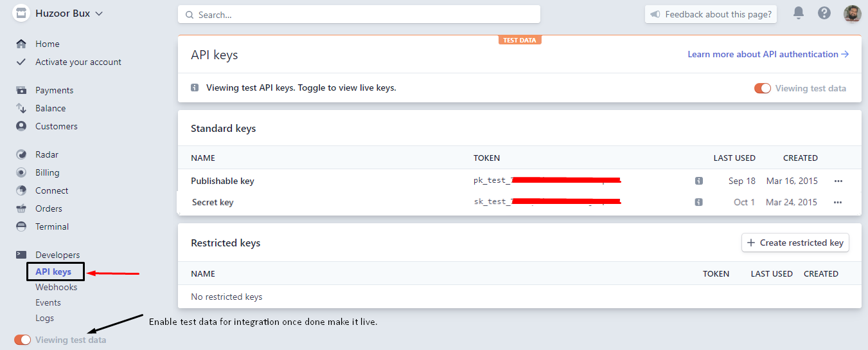868x350 pixels.
Task: Select API keys under Developers
Action: (x=53, y=272)
